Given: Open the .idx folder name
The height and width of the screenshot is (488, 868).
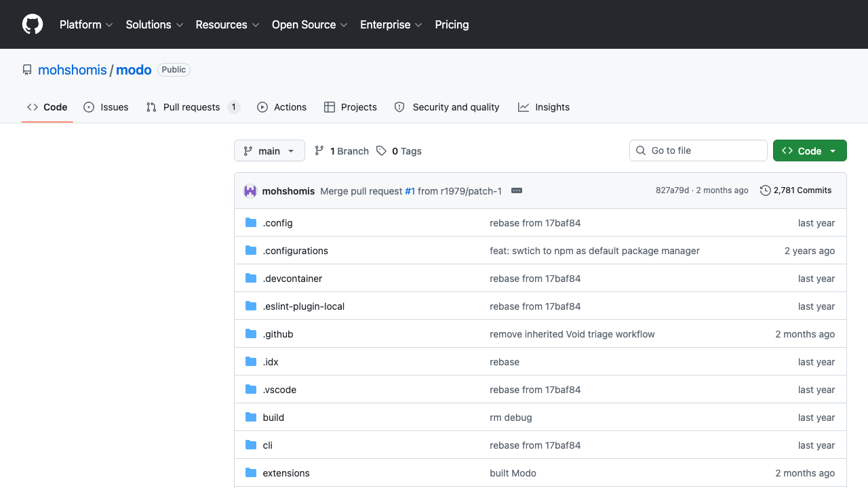Looking at the screenshot, I should point(271,362).
